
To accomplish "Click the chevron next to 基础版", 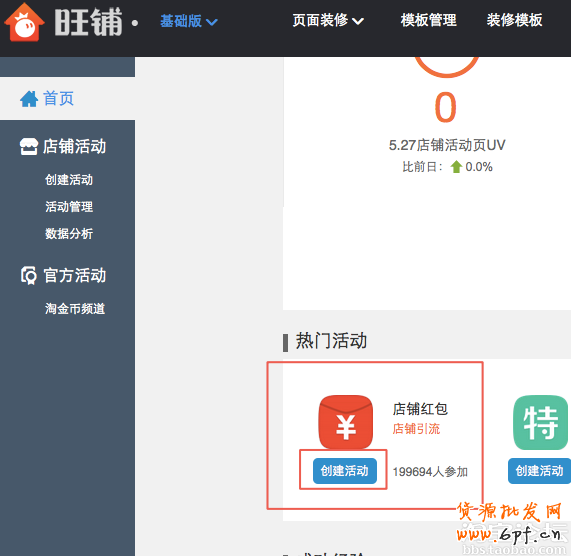I will (212, 22).
